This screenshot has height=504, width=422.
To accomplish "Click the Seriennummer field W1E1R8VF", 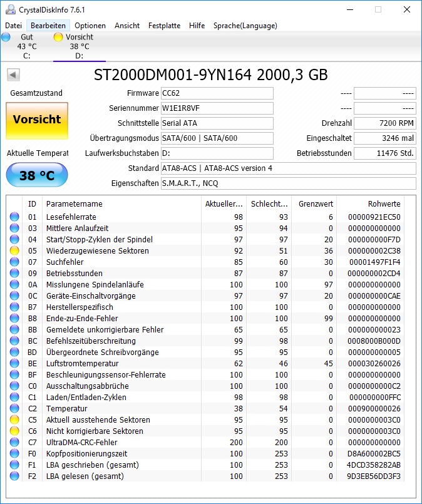I will coord(217,108).
